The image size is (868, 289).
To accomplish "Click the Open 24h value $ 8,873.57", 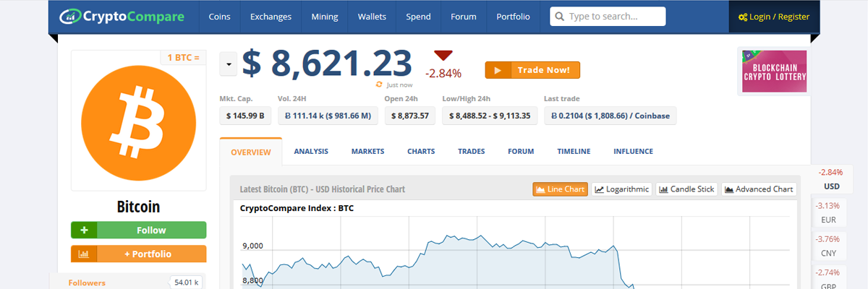I will point(409,116).
